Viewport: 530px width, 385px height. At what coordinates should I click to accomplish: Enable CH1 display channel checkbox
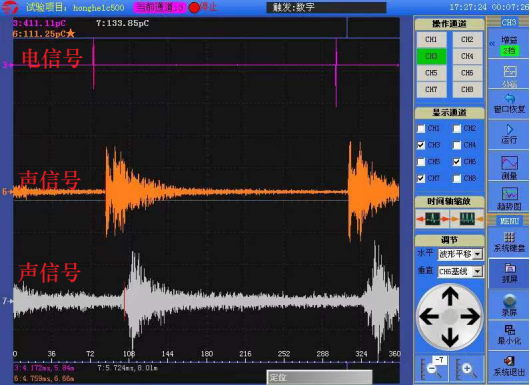click(x=421, y=128)
